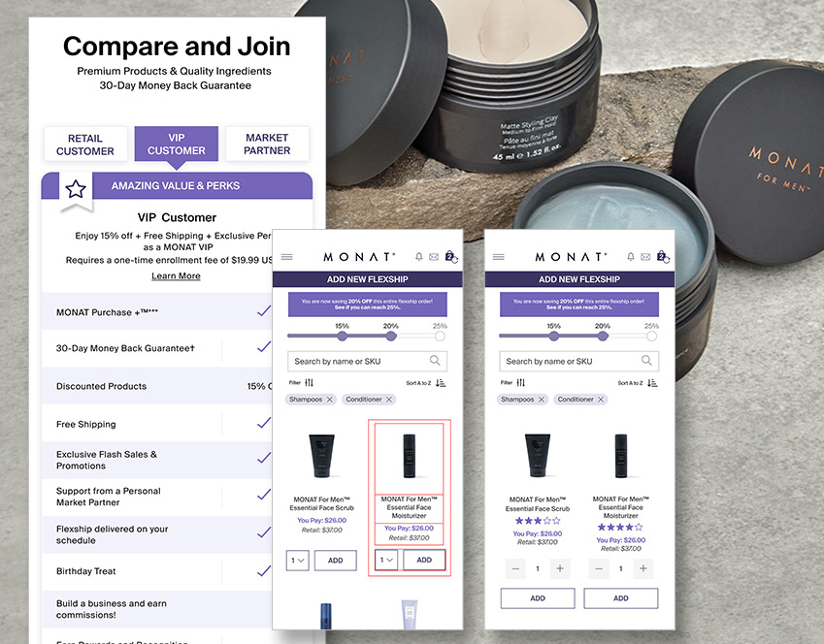Focus search by name or SKU, left phone
Viewport: 824px width, 644px height.
click(367, 362)
